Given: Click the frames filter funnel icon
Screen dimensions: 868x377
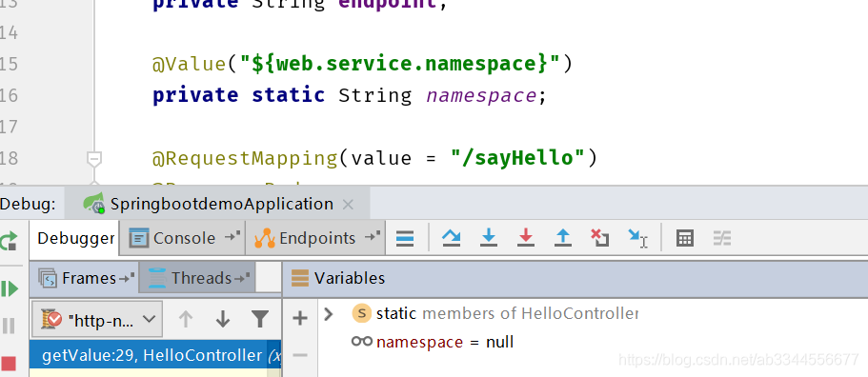Looking at the screenshot, I should tap(259, 319).
